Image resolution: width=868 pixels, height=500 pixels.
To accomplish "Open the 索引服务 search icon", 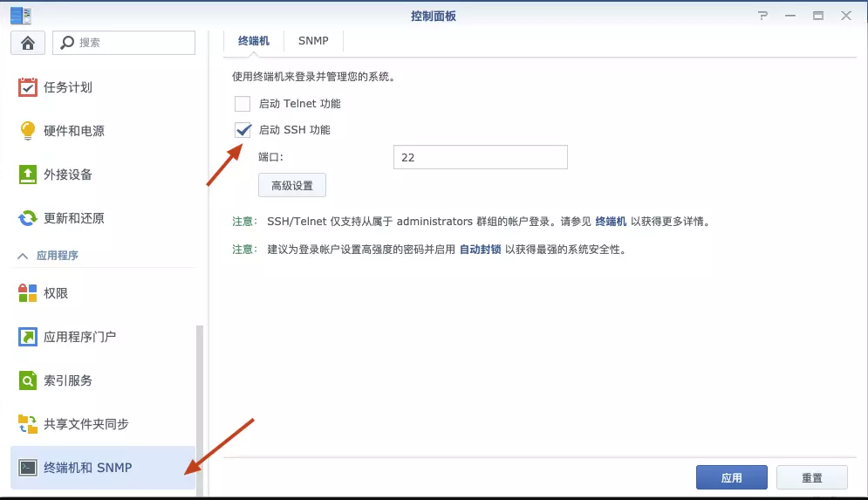I will pyautogui.click(x=28, y=380).
